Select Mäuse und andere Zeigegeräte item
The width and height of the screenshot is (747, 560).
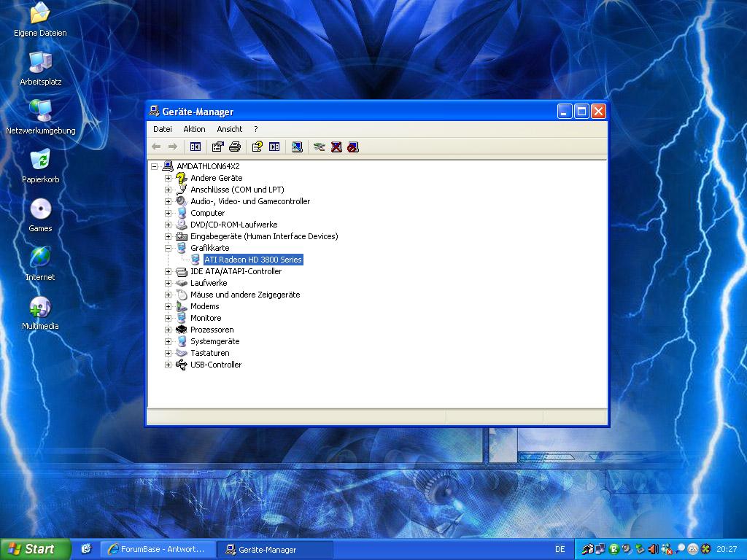pos(245,295)
